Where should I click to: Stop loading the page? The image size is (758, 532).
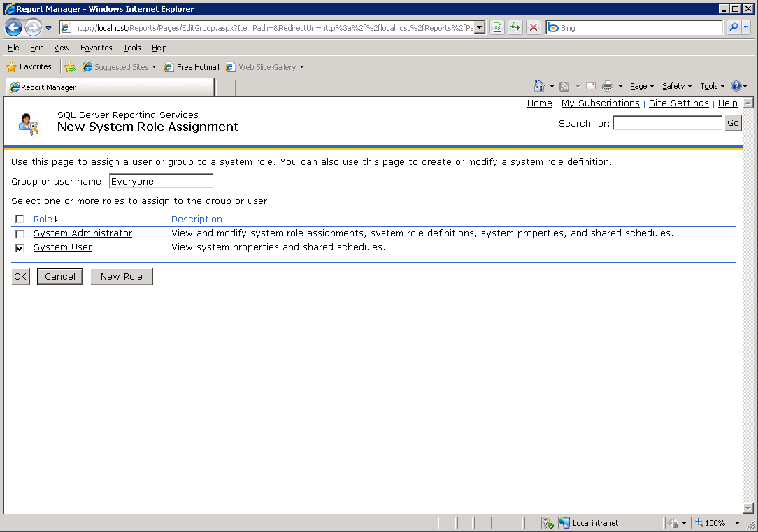point(534,27)
